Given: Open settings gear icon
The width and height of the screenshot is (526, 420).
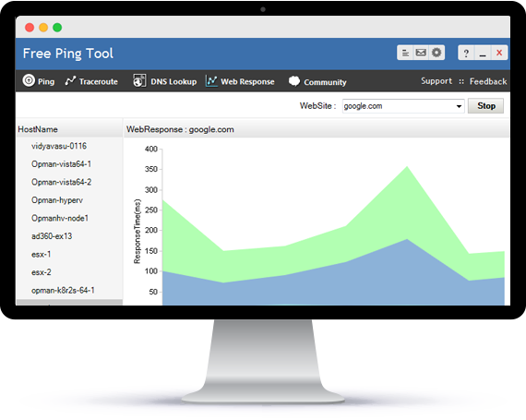Looking at the screenshot, I should [x=436, y=53].
